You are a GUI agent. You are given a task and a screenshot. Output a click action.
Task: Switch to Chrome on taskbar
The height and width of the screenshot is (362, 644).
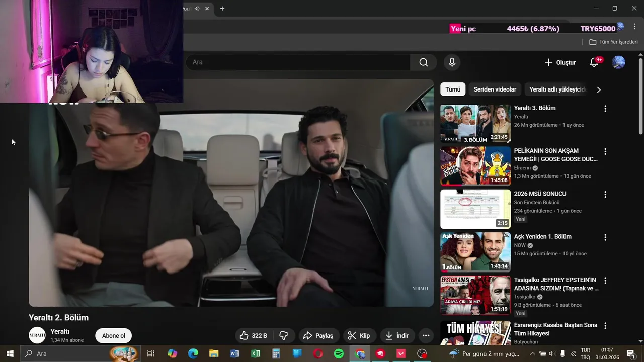360,353
